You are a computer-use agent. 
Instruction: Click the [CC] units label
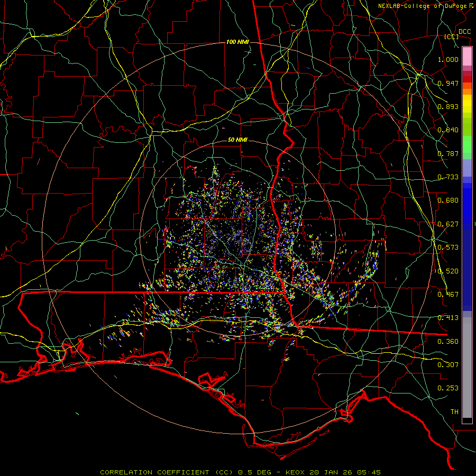pos(451,36)
